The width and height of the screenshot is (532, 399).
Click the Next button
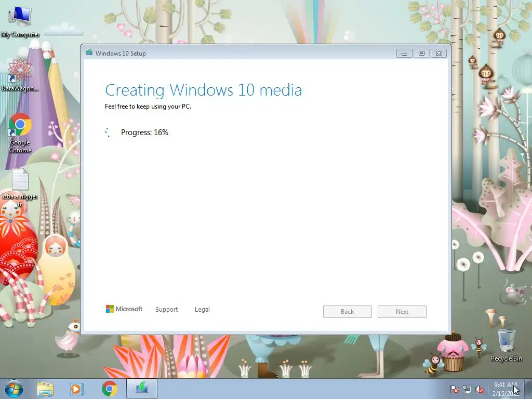tap(402, 312)
